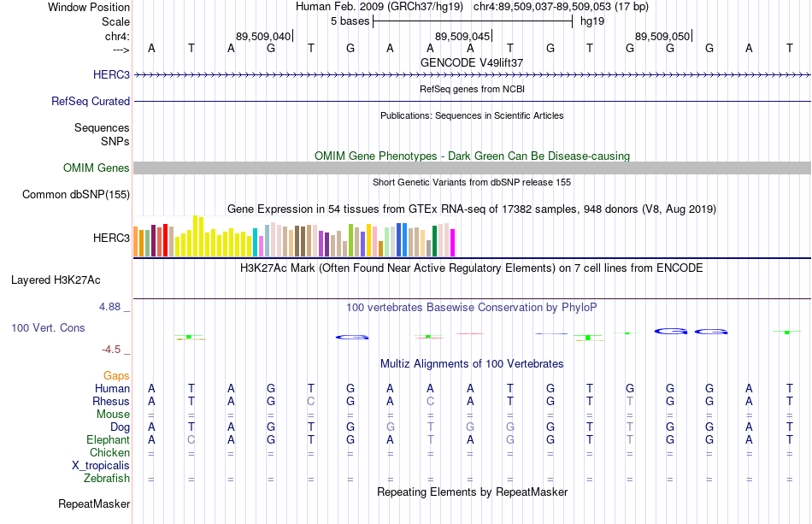
Task: Click the blue G PhyloP logo under 89,509,042
Action: pos(352,338)
